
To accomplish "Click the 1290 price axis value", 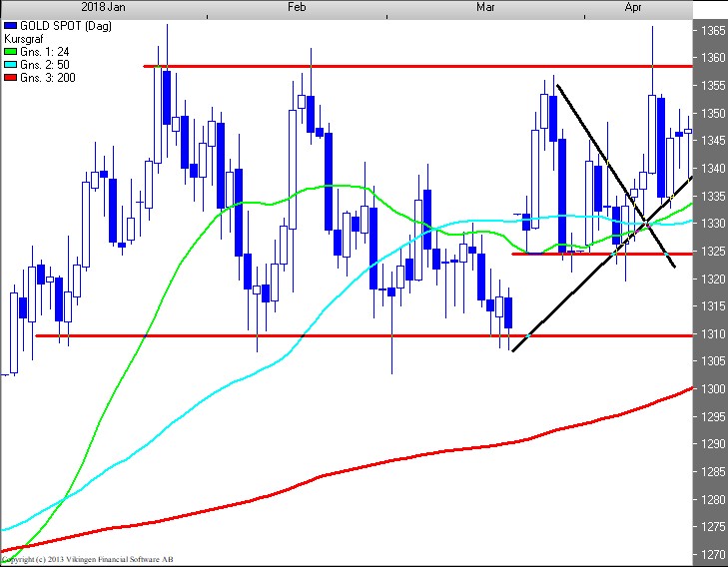I will pyautogui.click(x=713, y=443).
